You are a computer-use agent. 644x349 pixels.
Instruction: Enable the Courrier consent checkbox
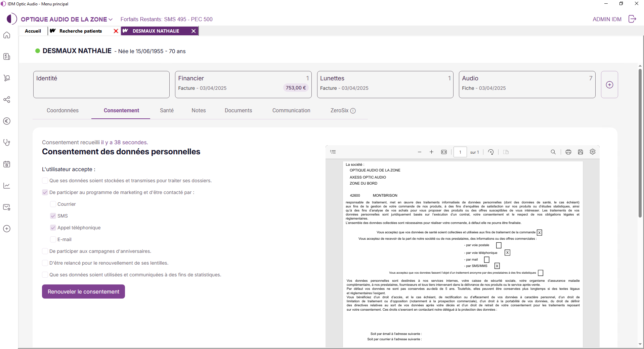click(x=53, y=204)
